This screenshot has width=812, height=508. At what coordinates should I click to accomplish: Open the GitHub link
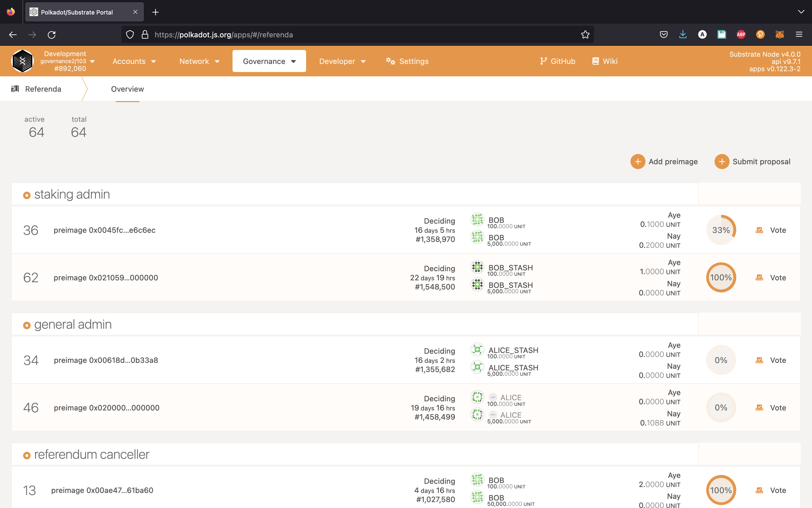tap(558, 61)
